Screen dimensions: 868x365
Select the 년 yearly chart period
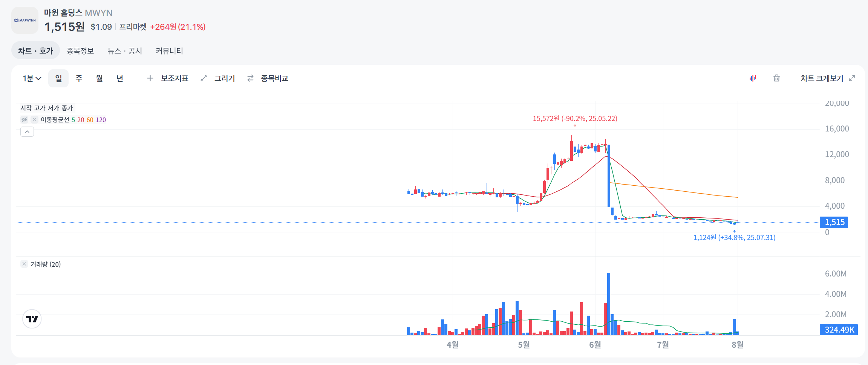(x=120, y=78)
